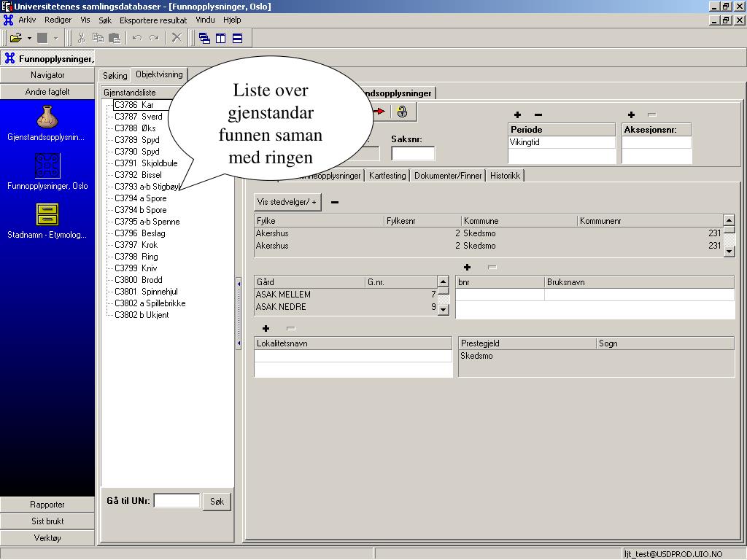Switch to the Historikk tab
The width and height of the screenshot is (747, 560).
(x=505, y=176)
